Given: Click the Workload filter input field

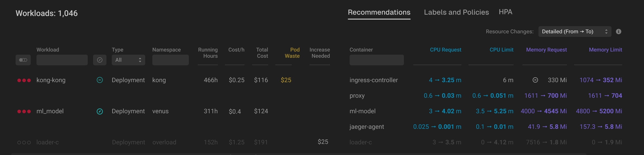Looking at the screenshot, I should pos(62,60).
